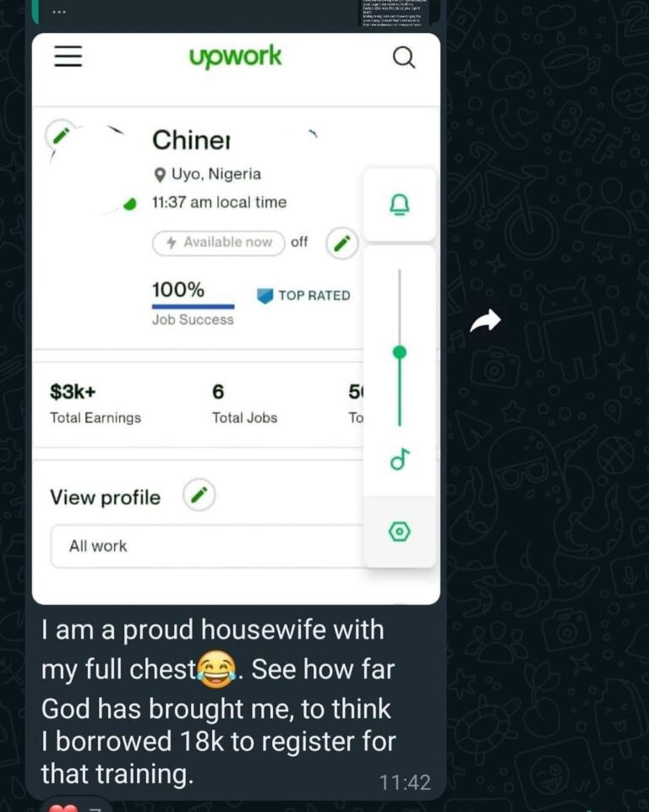
Task: Toggle the Available now badge
Action: (x=219, y=243)
